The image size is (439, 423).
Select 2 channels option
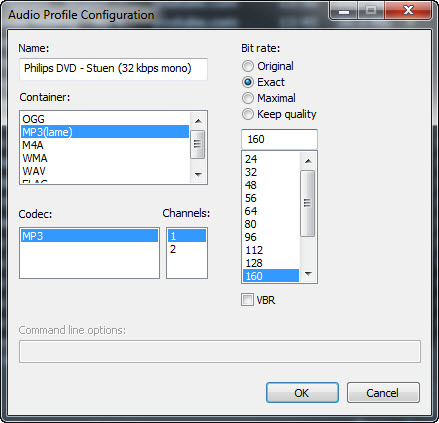[x=187, y=249]
